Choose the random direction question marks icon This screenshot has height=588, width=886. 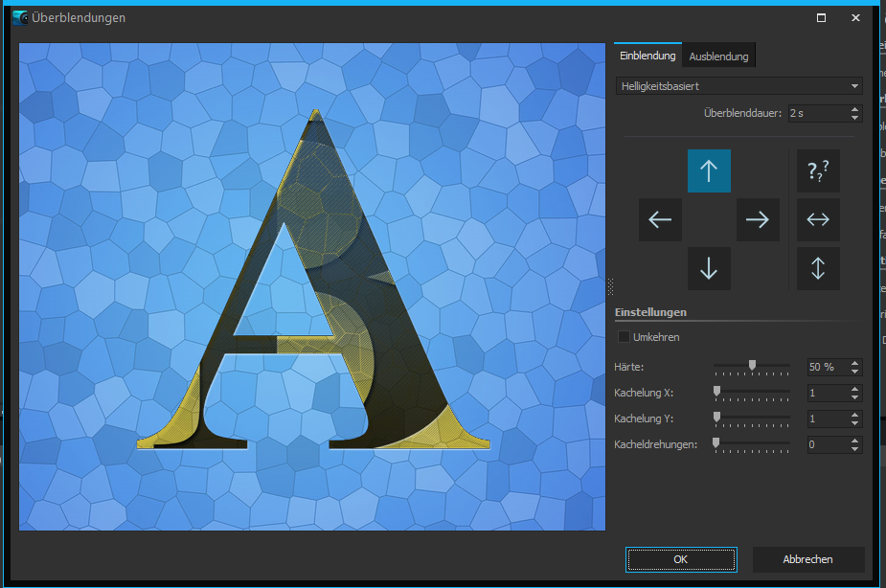(818, 171)
